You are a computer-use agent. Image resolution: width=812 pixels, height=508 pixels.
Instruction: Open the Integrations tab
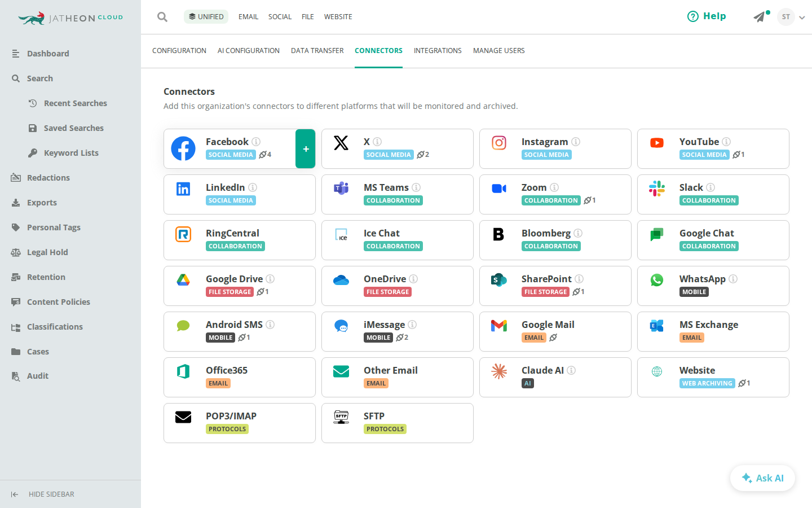[438, 51]
